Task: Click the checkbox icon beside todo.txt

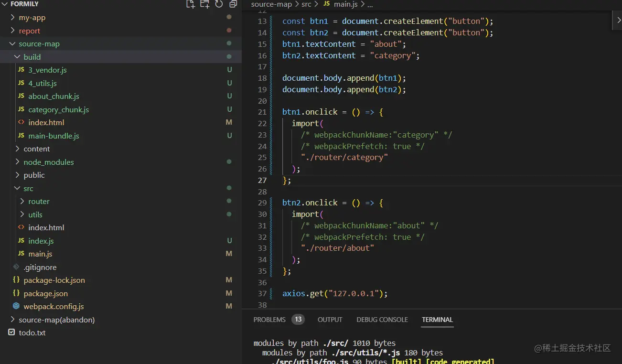Action: [x=11, y=332]
